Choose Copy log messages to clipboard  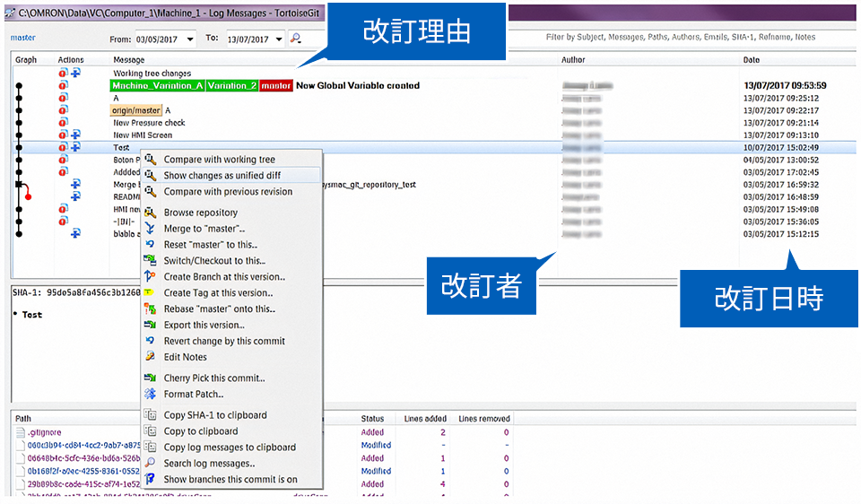click(x=231, y=447)
